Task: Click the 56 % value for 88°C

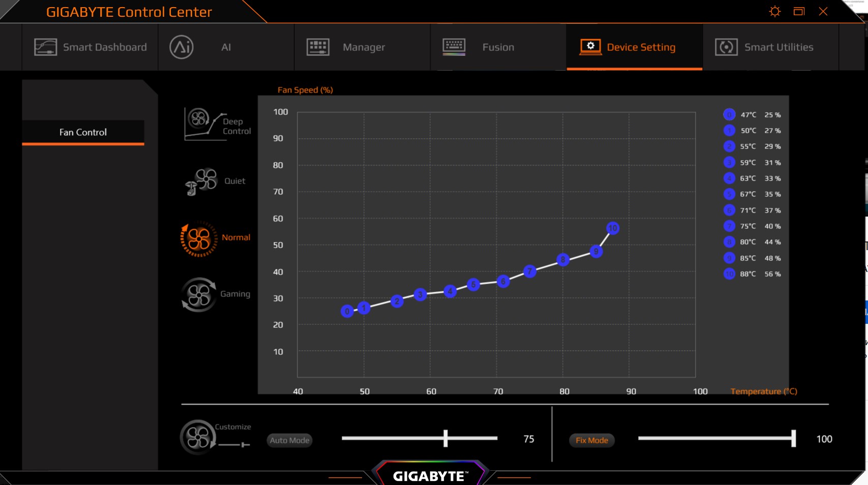Action: click(772, 274)
